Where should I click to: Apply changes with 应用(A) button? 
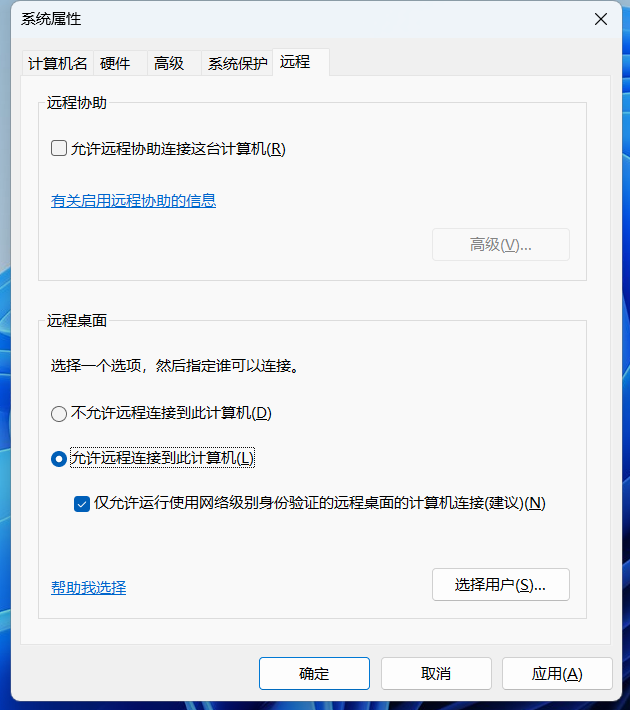[x=557, y=673]
